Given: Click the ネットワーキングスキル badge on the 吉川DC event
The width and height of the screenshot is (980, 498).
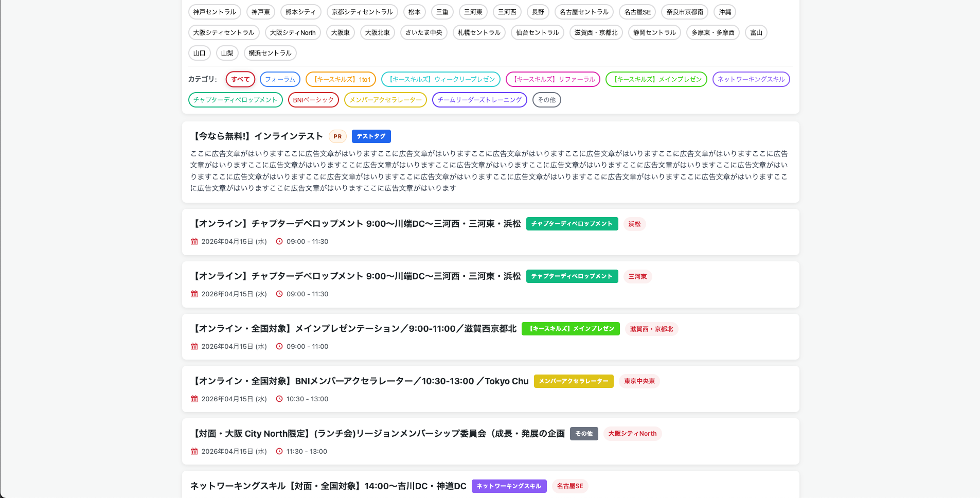Looking at the screenshot, I should [x=508, y=486].
